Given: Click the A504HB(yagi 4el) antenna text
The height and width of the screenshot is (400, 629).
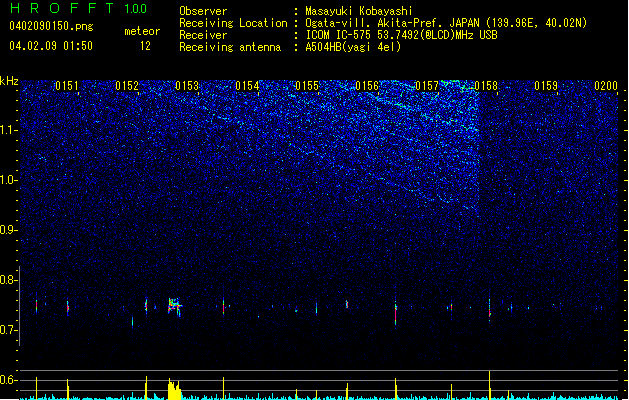Looking at the screenshot, I should 353,47.
